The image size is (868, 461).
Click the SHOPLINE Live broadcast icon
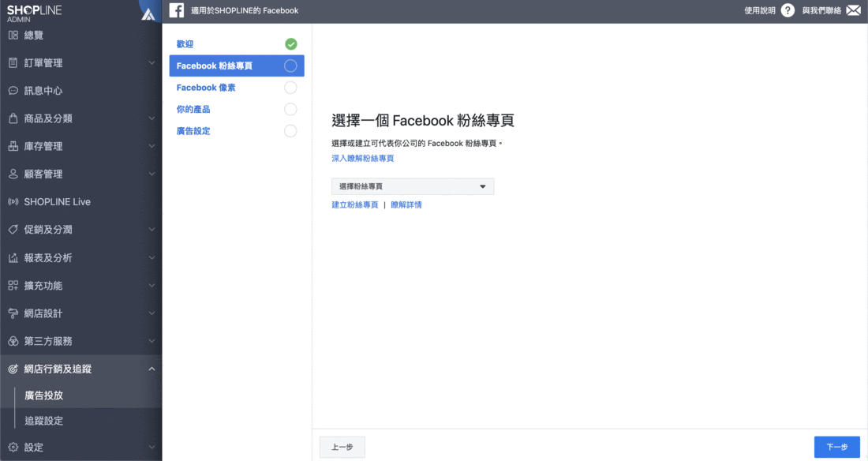(13, 202)
